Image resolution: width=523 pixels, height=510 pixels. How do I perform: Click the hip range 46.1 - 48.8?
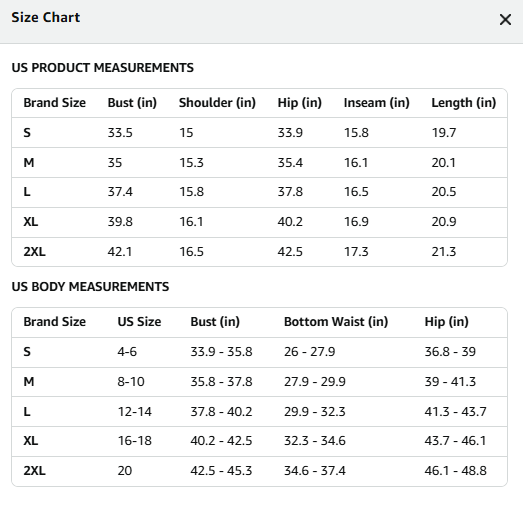pos(455,471)
